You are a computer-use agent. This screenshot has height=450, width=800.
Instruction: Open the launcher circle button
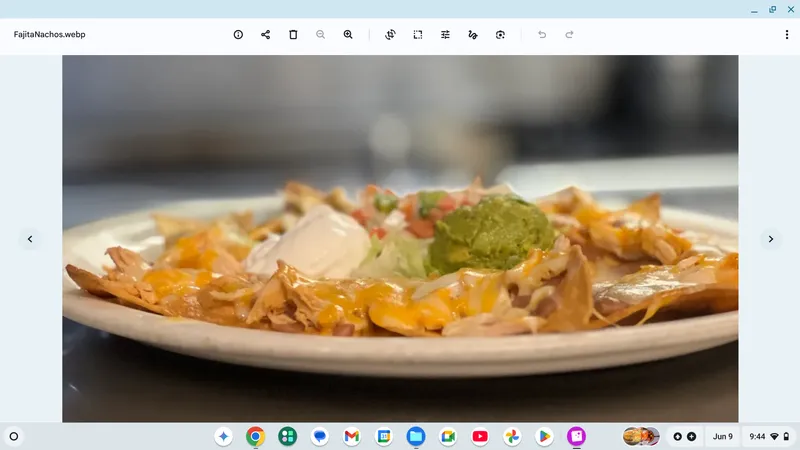click(14, 436)
